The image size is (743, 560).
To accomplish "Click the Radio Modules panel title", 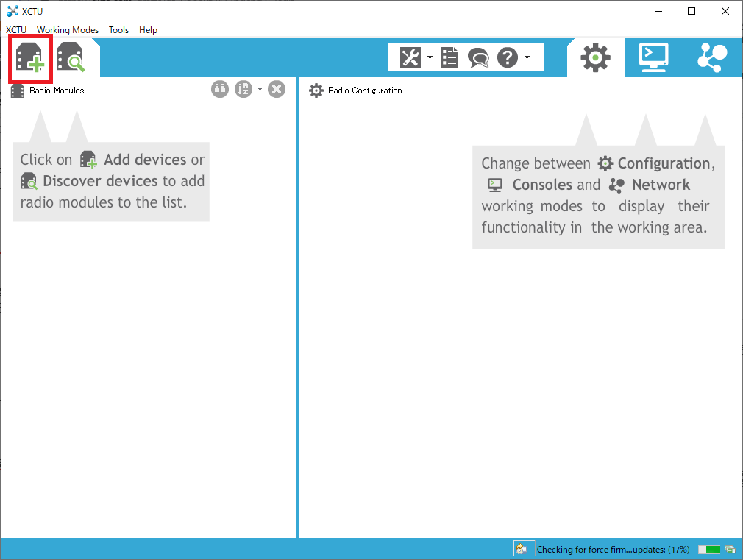I will tap(57, 91).
